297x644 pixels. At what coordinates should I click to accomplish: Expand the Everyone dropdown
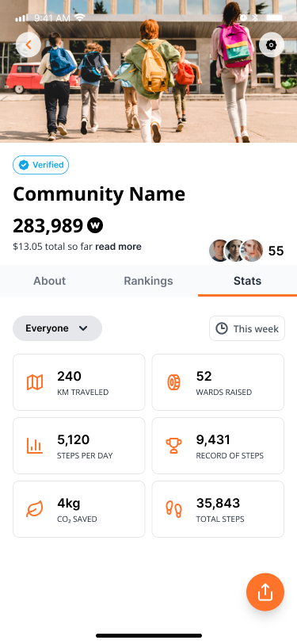(x=58, y=328)
